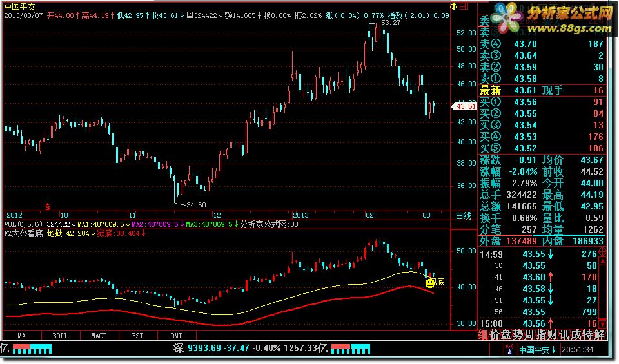Click the tick list scrollbar up arrow

tap(602, 261)
